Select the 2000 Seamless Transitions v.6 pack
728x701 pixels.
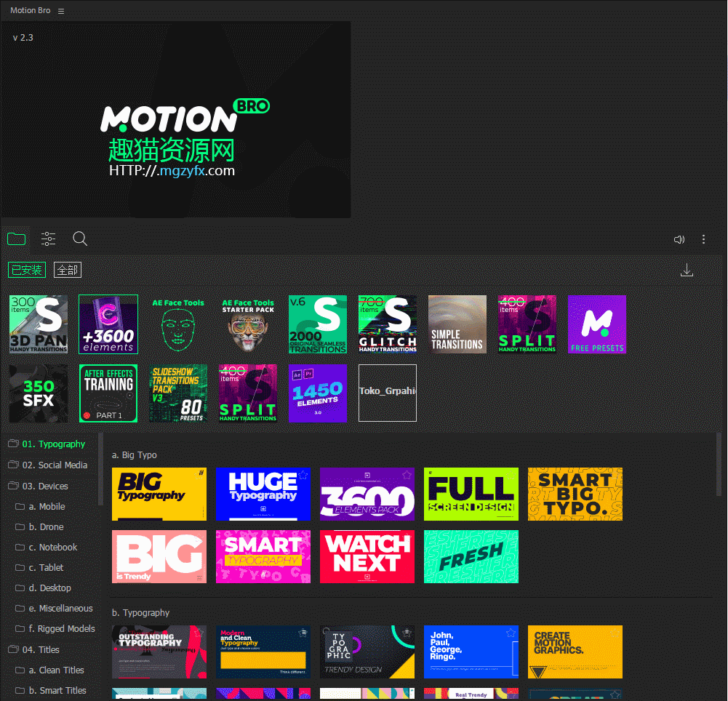point(318,324)
